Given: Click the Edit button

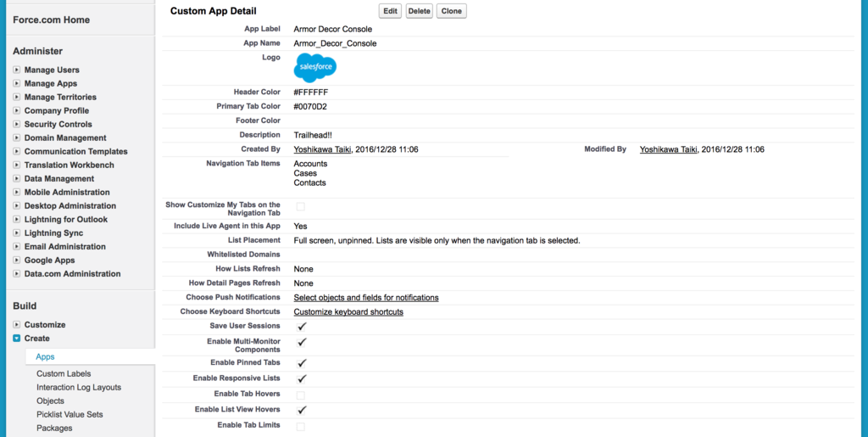Looking at the screenshot, I should point(391,11).
